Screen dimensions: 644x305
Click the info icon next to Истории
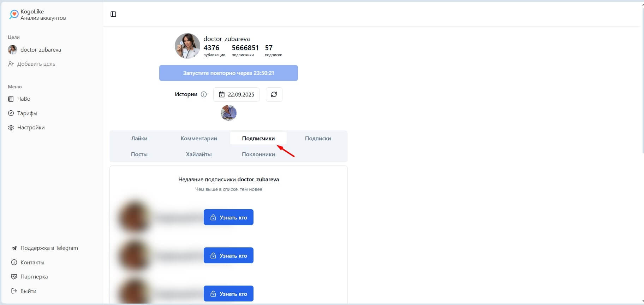204,94
